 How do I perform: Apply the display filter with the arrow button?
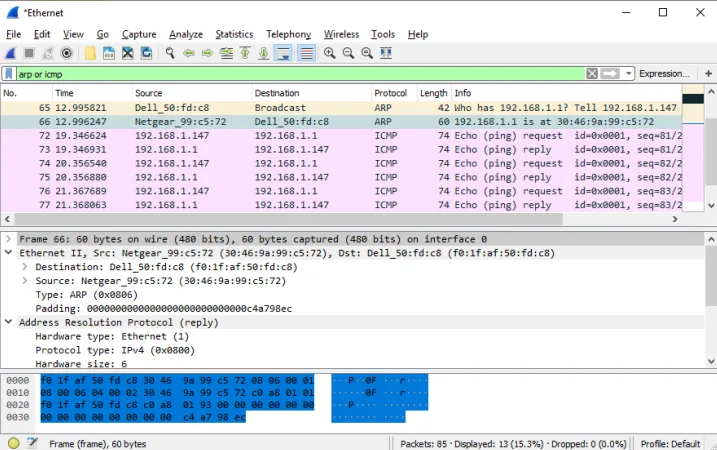point(610,74)
